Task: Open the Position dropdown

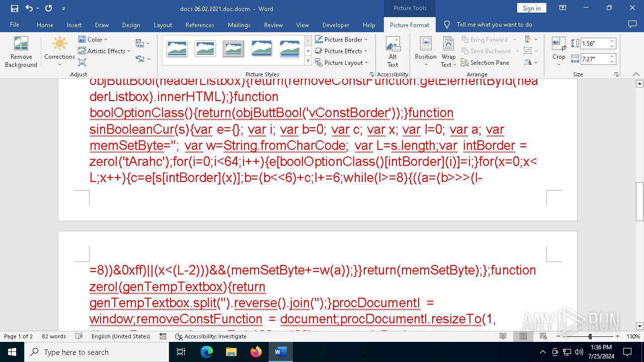Action: coord(426,52)
